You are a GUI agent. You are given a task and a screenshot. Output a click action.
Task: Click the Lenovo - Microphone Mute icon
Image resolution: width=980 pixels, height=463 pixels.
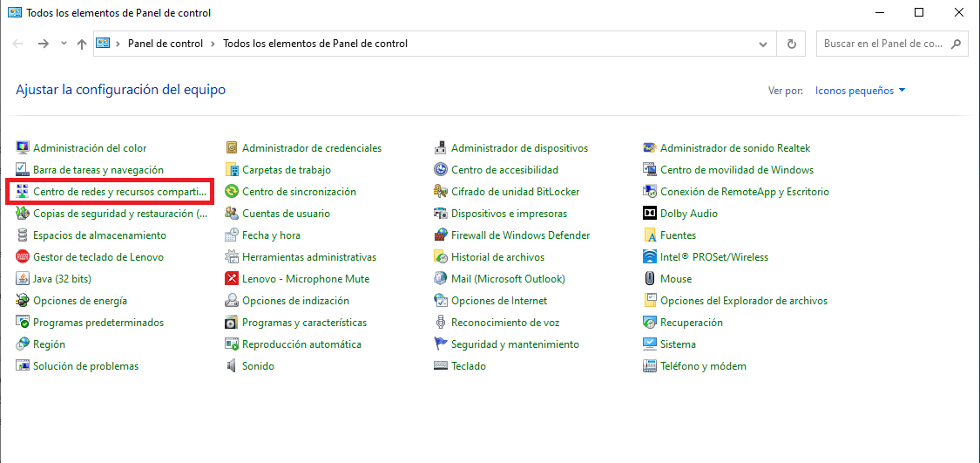[x=233, y=279]
